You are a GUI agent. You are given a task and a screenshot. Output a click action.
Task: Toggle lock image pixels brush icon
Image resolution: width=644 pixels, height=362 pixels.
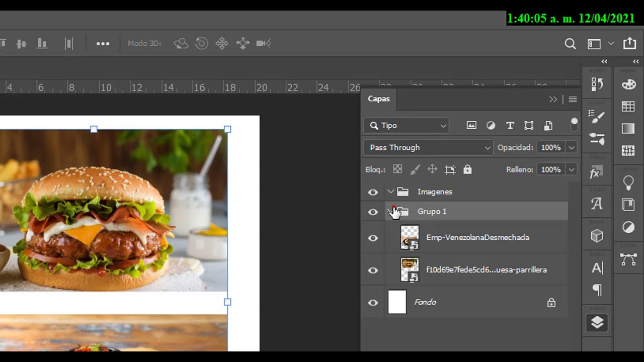415,169
